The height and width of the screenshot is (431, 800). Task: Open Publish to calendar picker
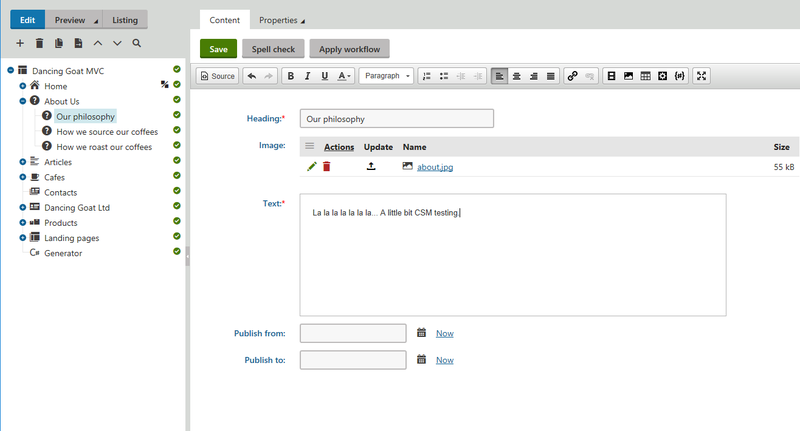click(421, 359)
